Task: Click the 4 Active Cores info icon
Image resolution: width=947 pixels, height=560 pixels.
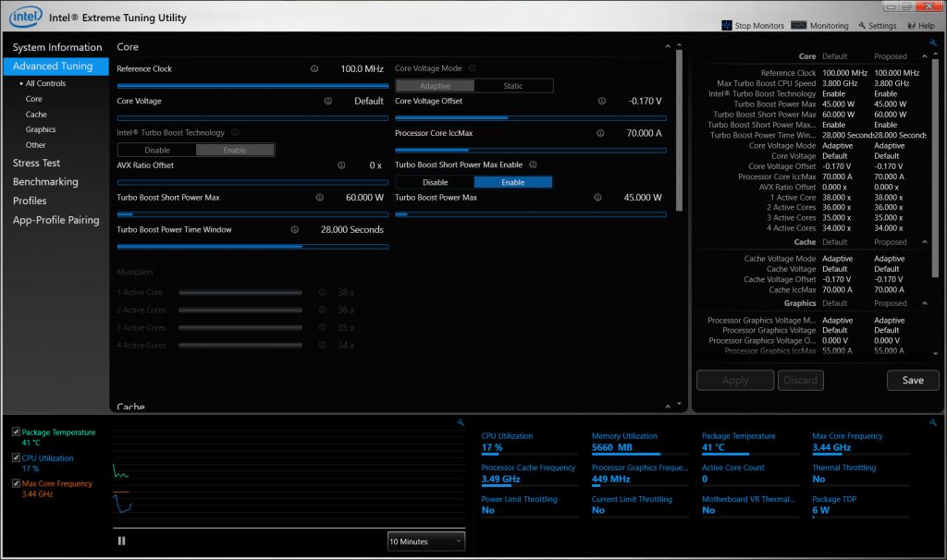Action: 323,345
